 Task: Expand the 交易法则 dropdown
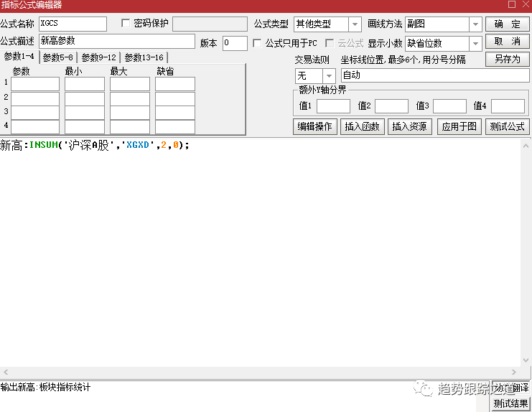329,75
